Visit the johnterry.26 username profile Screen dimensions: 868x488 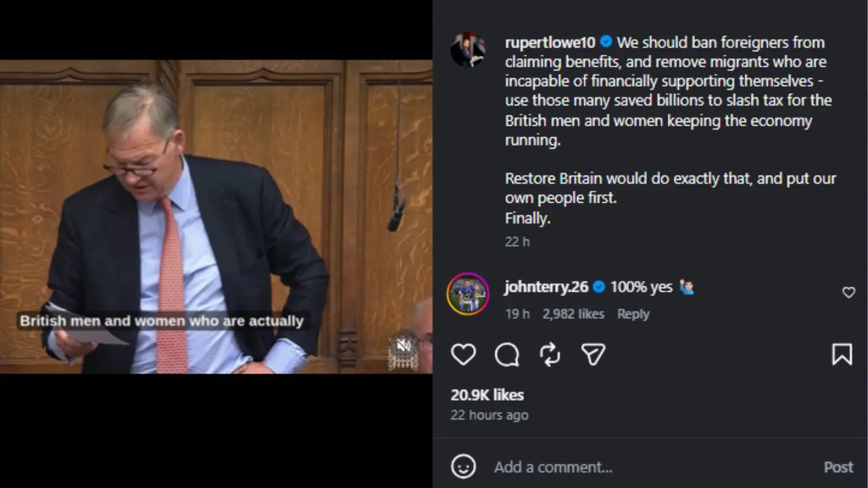pos(546,287)
